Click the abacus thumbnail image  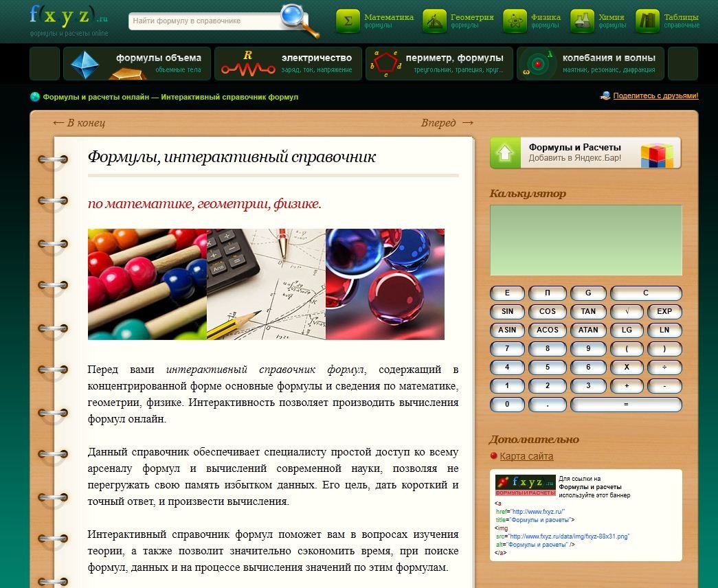147,284
